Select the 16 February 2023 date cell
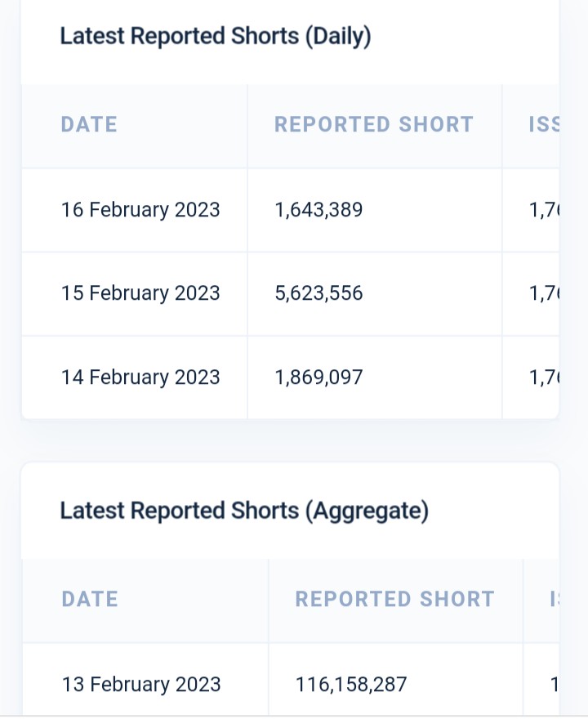The height and width of the screenshot is (719, 588). 140,209
